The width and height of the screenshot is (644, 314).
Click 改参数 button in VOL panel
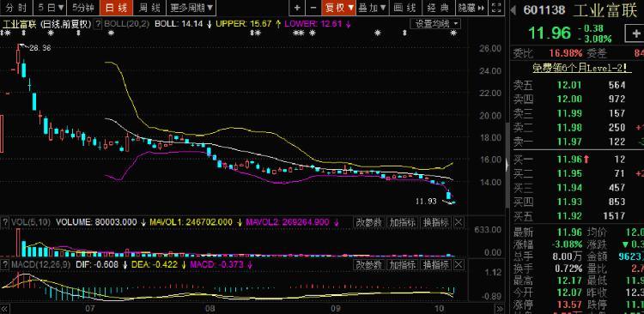(x=369, y=222)
